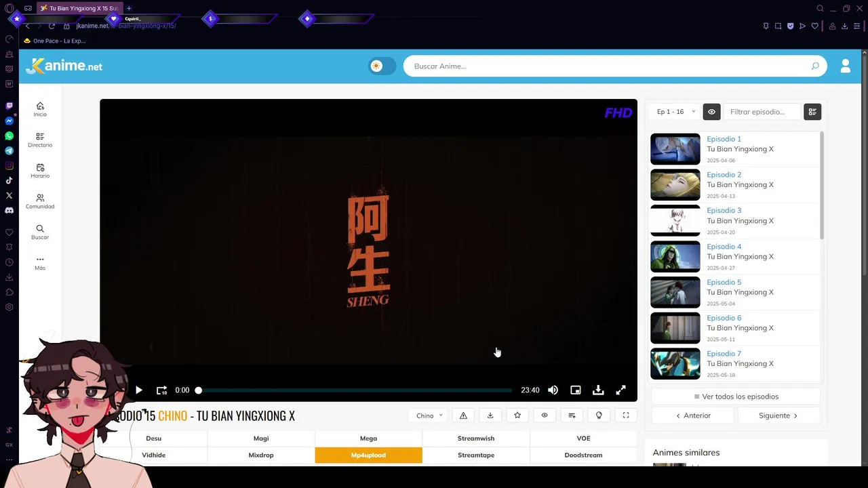
Task: Open a new browser tab
Action: (x=129, y=8)
